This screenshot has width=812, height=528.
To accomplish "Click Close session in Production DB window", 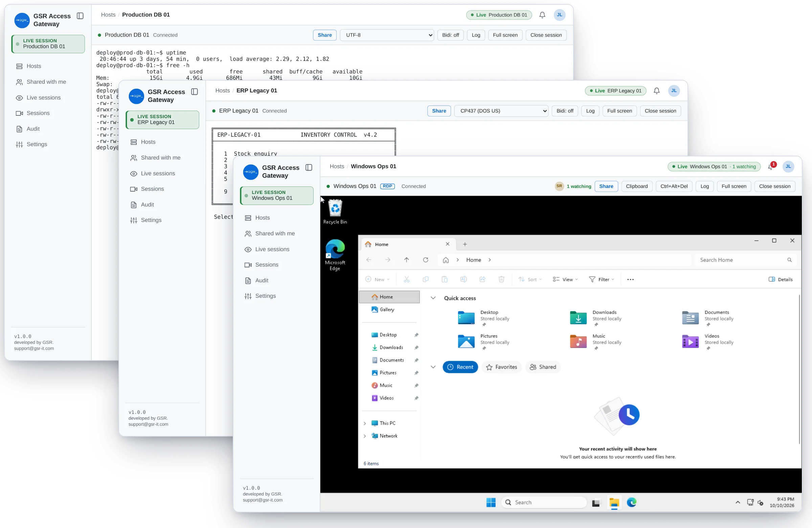I will coord(546,35).
